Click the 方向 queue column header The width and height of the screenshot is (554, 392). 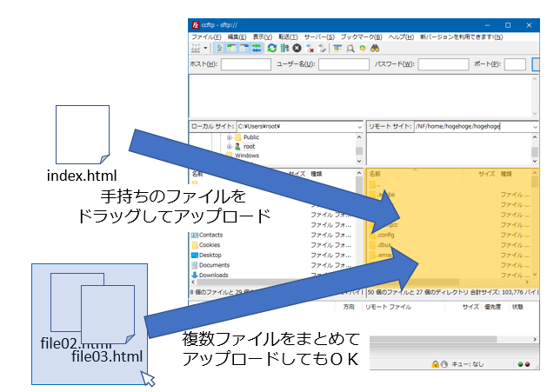point(349,307)
